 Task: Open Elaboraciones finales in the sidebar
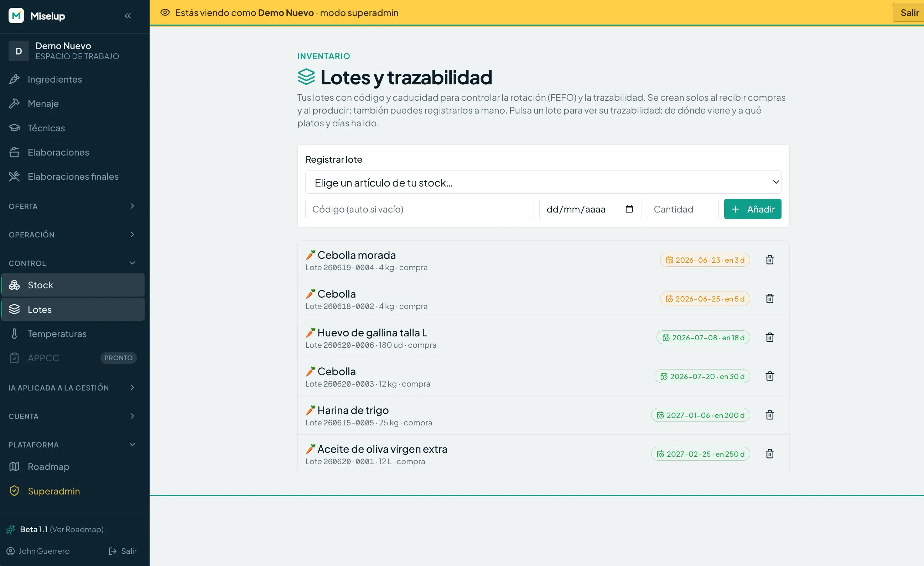click(x=73, y=176)
